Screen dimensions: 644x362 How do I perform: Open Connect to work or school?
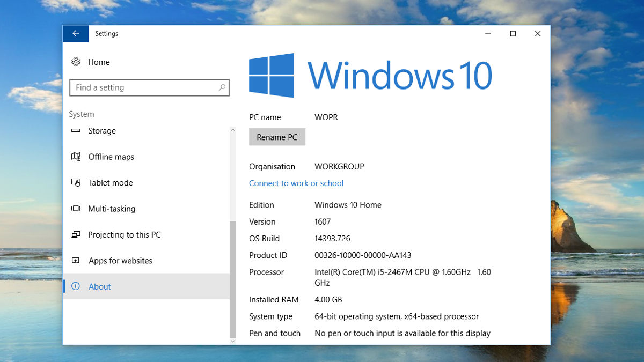tap(296, 183)
